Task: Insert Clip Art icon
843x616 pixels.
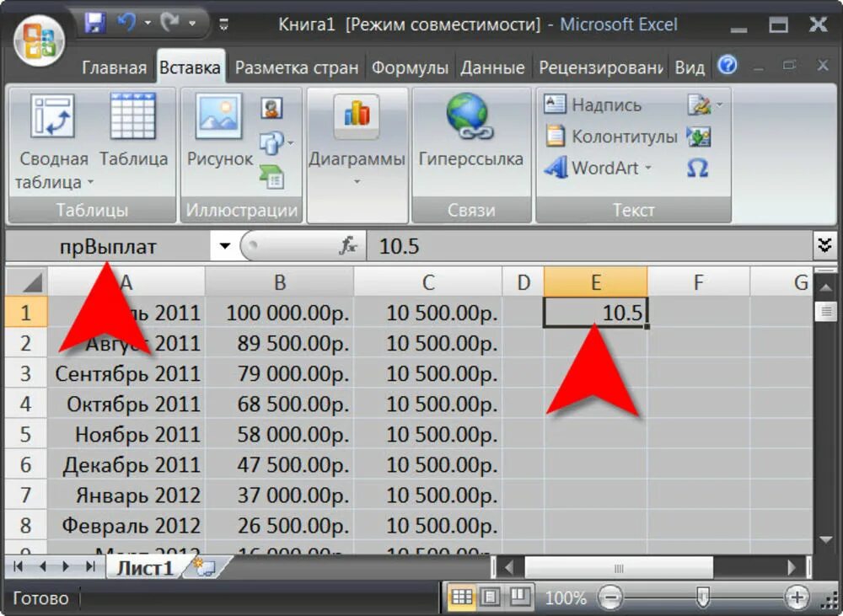Action: [x=272, y=108]
